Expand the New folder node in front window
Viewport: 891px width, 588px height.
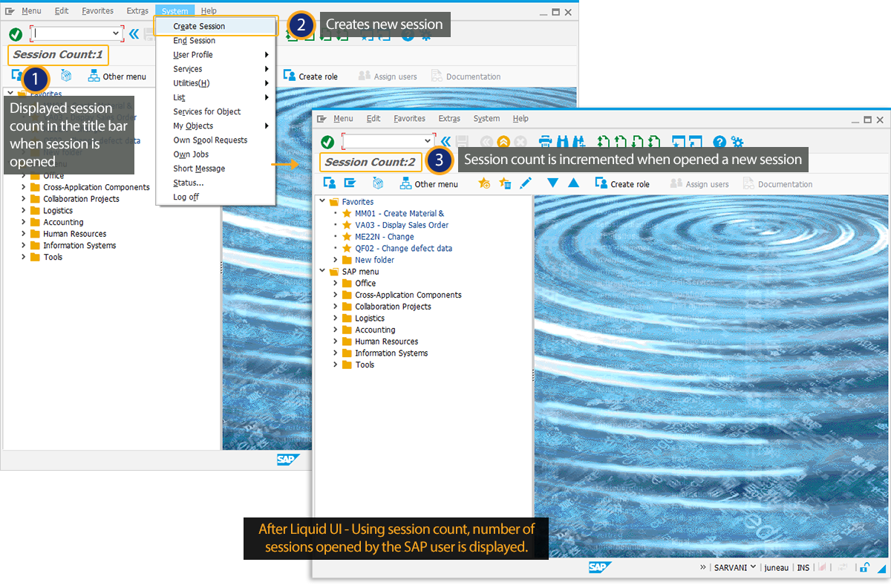tap(335, 260)
